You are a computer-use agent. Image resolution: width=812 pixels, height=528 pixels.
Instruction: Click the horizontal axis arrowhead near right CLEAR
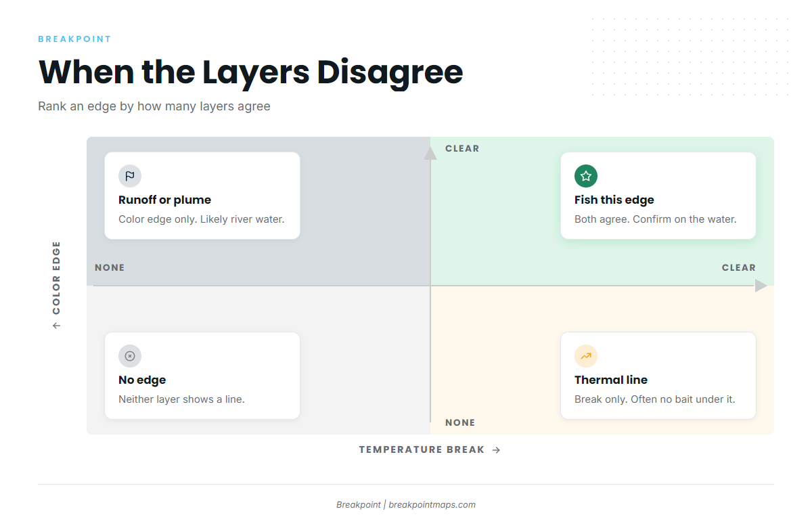761,286
